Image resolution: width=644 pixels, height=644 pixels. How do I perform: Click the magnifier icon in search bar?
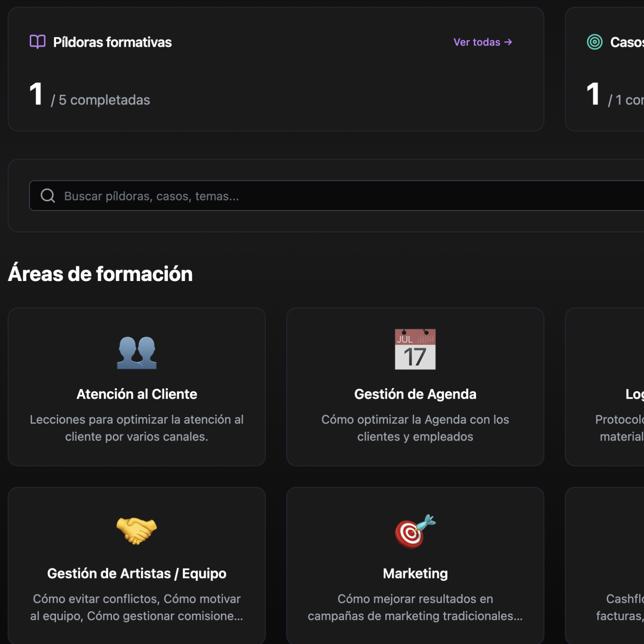coord(48,196)
